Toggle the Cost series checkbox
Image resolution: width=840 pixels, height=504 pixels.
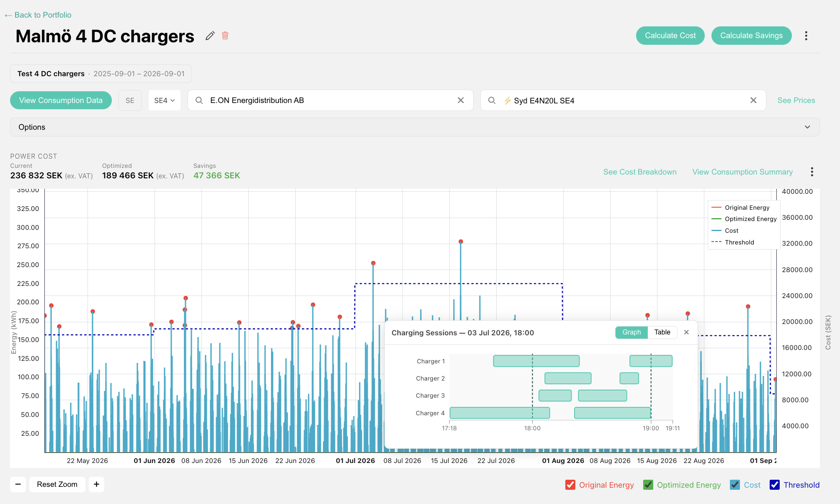point(735,485)
